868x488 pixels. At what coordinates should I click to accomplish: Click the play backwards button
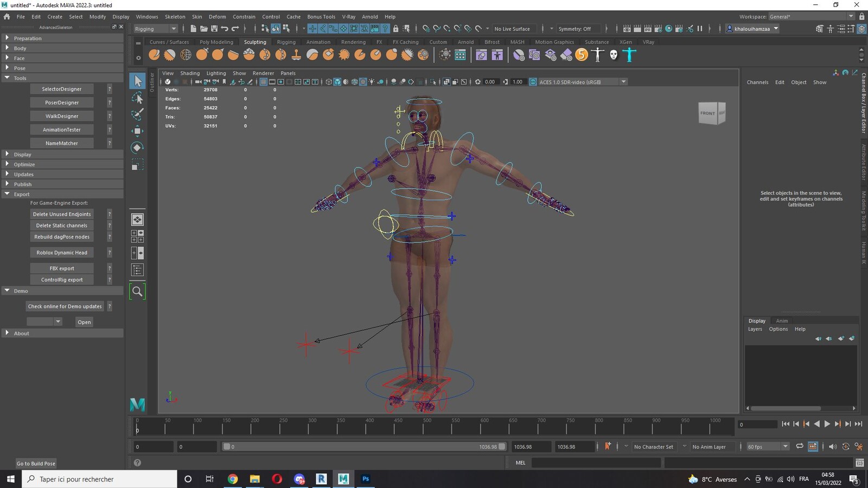[817, 424]
